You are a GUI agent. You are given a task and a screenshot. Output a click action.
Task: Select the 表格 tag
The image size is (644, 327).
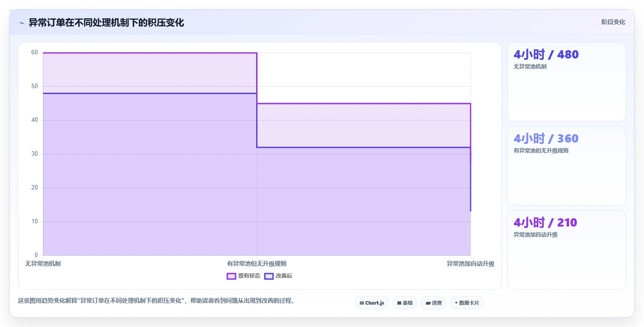[x=405, y=303]
